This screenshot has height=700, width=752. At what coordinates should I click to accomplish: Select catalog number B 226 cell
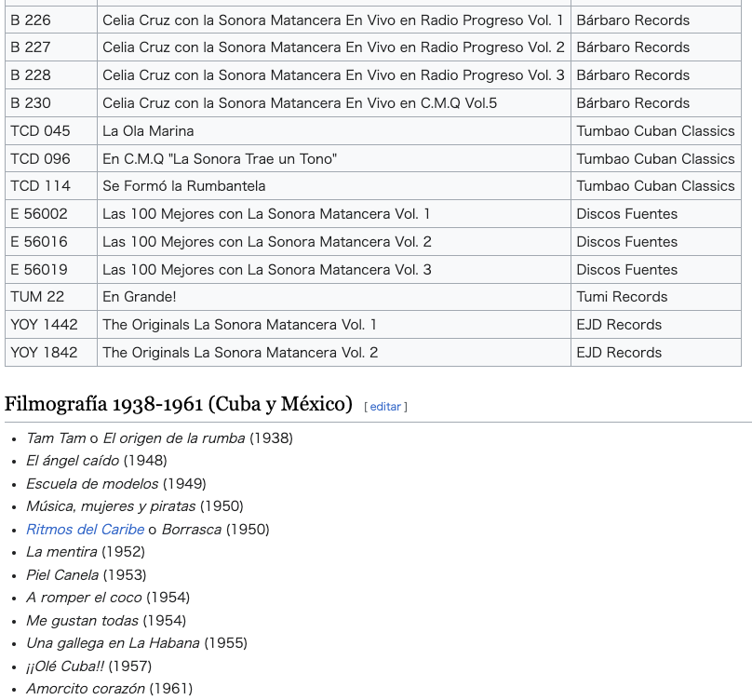coord(51,20)
